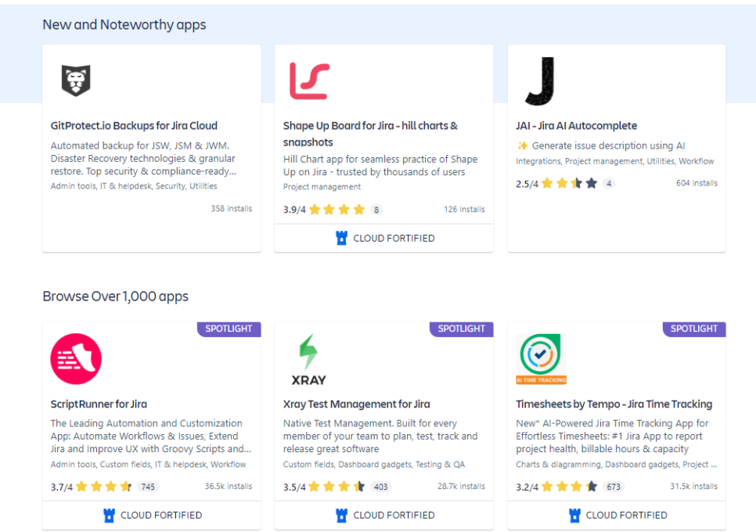Click 'Admin tools, Custom fields, IT & helpdesk, Workflow'
The width and height of the screenshot is (756, 532).
coord(148,465)
